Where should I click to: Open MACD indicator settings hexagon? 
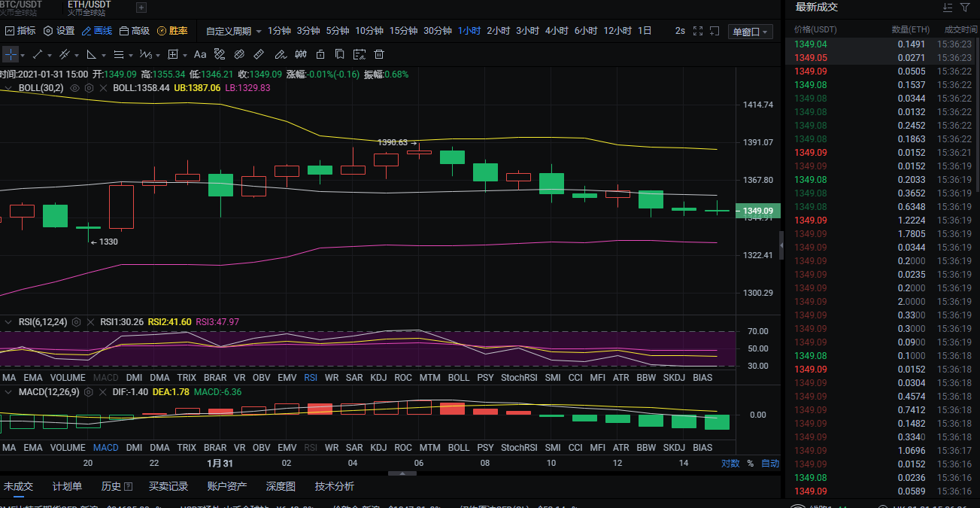[89, 392]
